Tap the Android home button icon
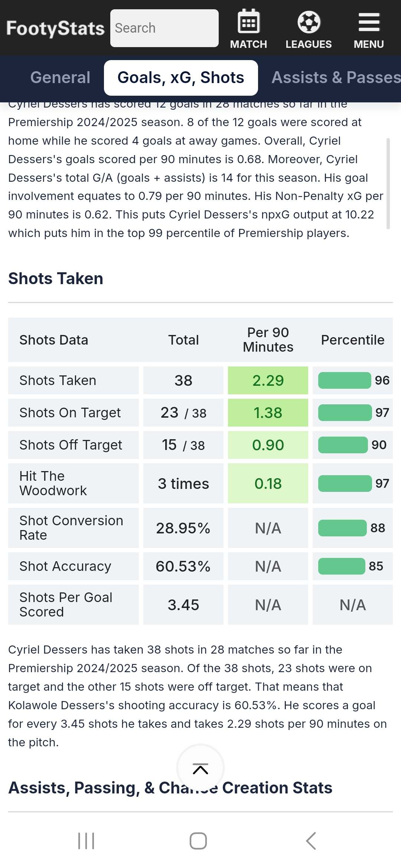 [198, 841]
